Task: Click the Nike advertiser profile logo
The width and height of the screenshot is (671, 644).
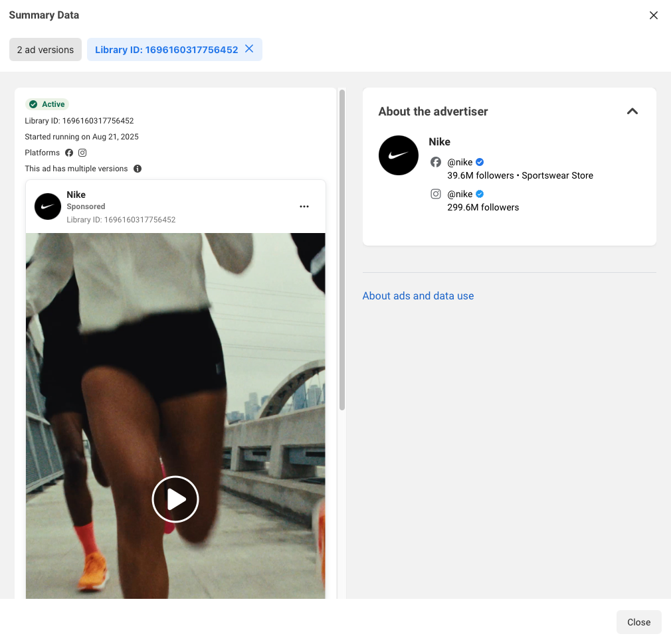Action: coord(399,155)
